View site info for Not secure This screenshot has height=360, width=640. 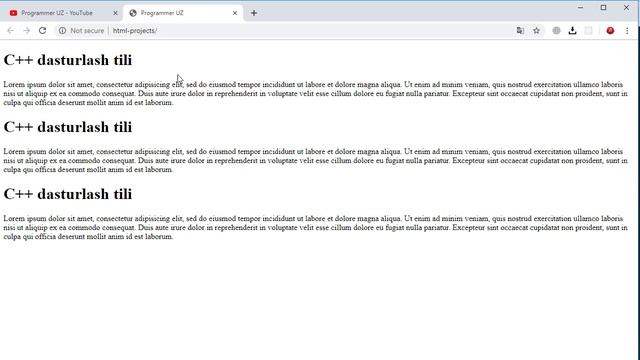(62, 31)
